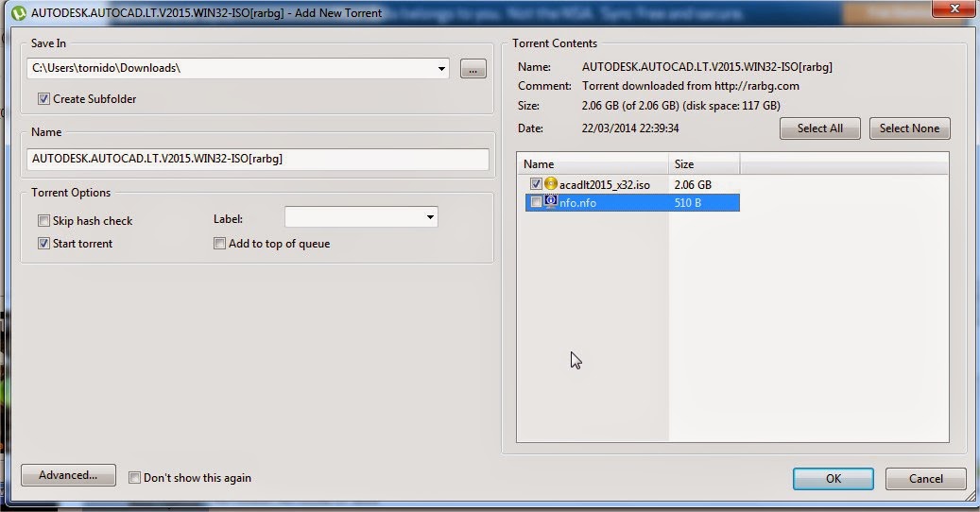Click the 2.06 GB size cell
980x512 pixels.
[693, 185]
